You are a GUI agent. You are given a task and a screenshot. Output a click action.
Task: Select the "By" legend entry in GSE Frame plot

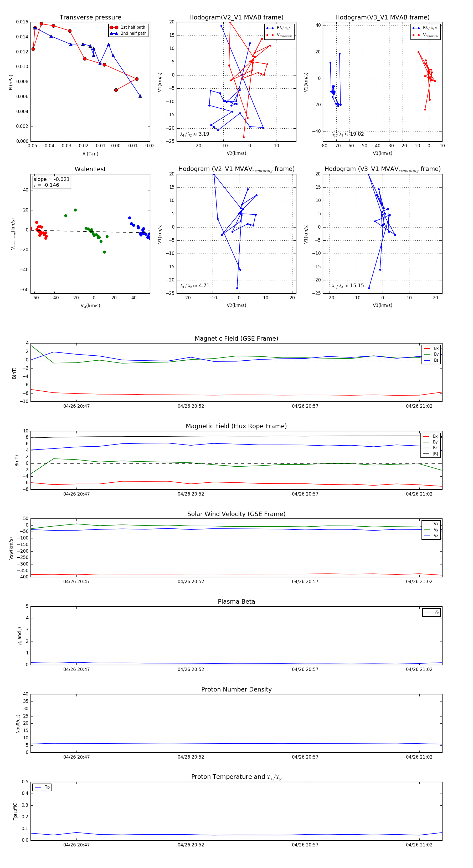[x=431, y=354]
